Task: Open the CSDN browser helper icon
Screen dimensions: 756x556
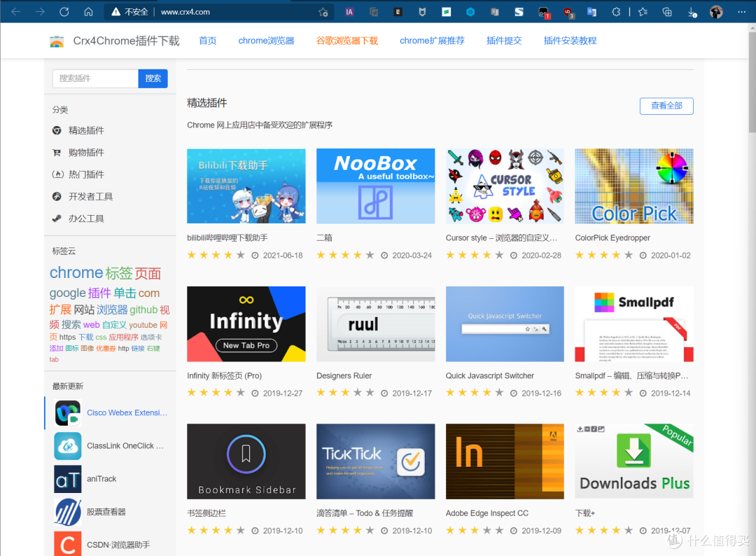Action: point(68,545)
